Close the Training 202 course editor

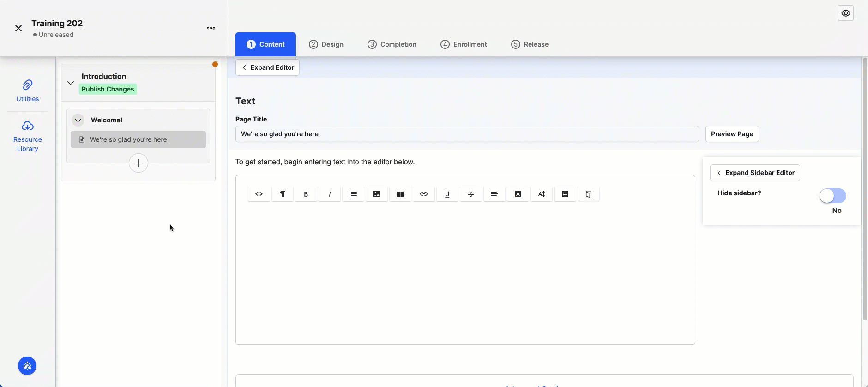point(18,28)
